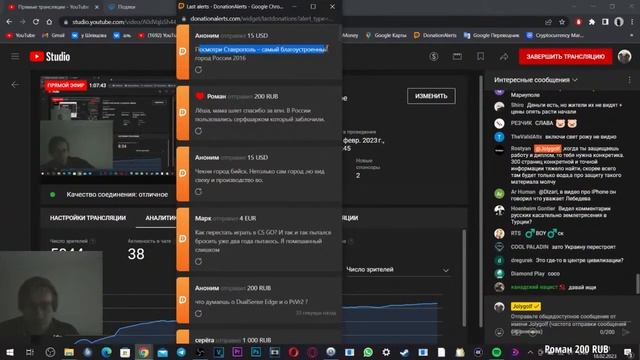Click the ИЗМЕНИТЬ button
Viewport: 640px width, 360px height.
pos(431,96)
